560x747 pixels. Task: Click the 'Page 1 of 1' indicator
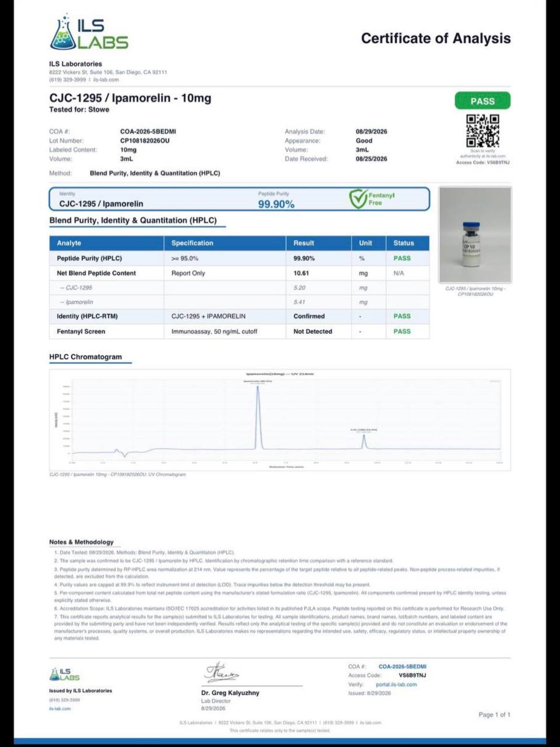pos(494,714)
